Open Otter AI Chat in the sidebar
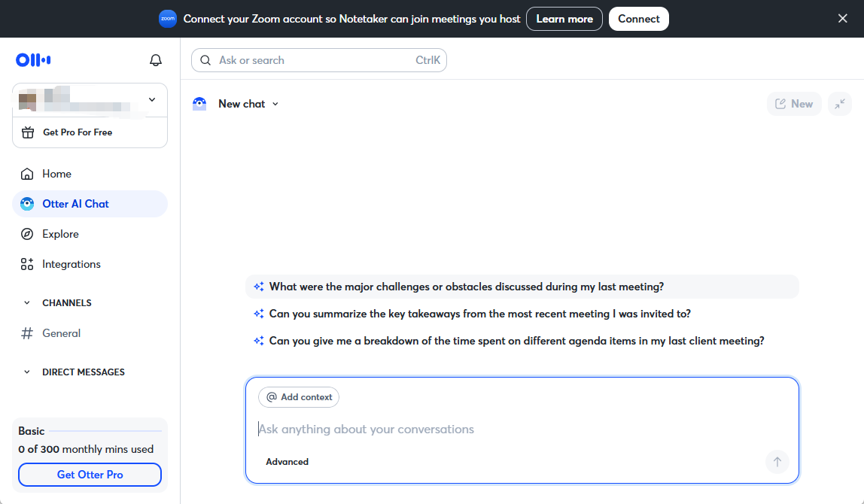 (x=90, y=204)
